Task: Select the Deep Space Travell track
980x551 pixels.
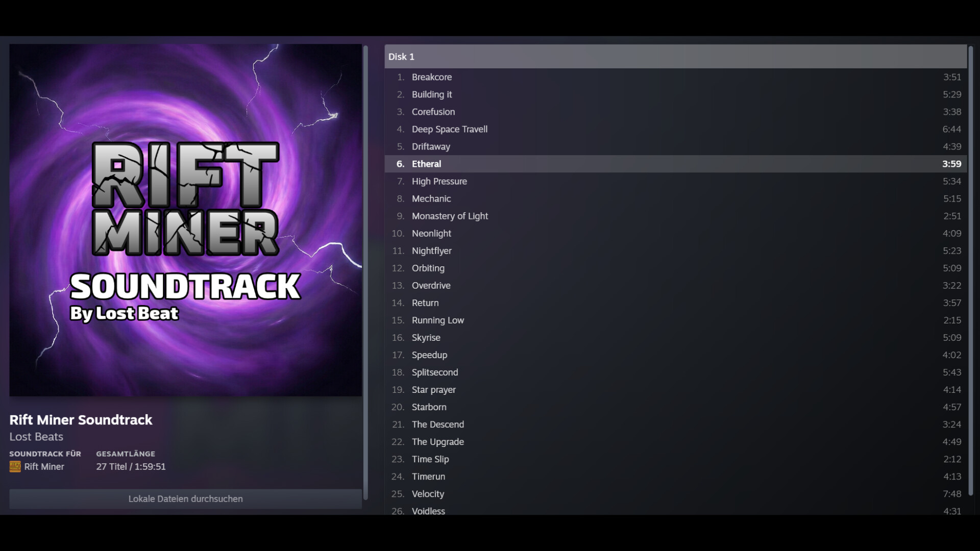Action: [449, 129]
